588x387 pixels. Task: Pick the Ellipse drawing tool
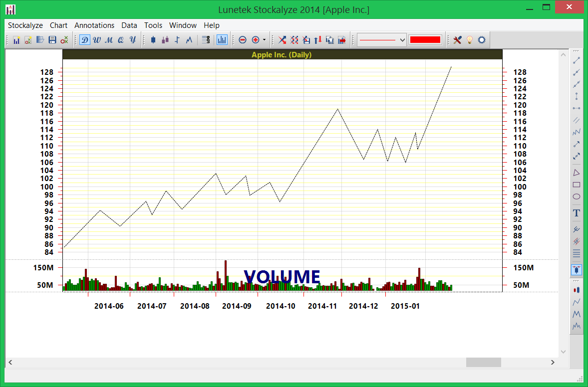tap(576, 196)
